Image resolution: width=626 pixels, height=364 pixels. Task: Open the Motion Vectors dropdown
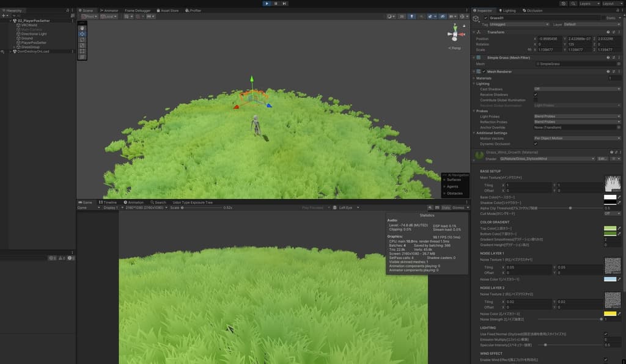coord(576,138)
